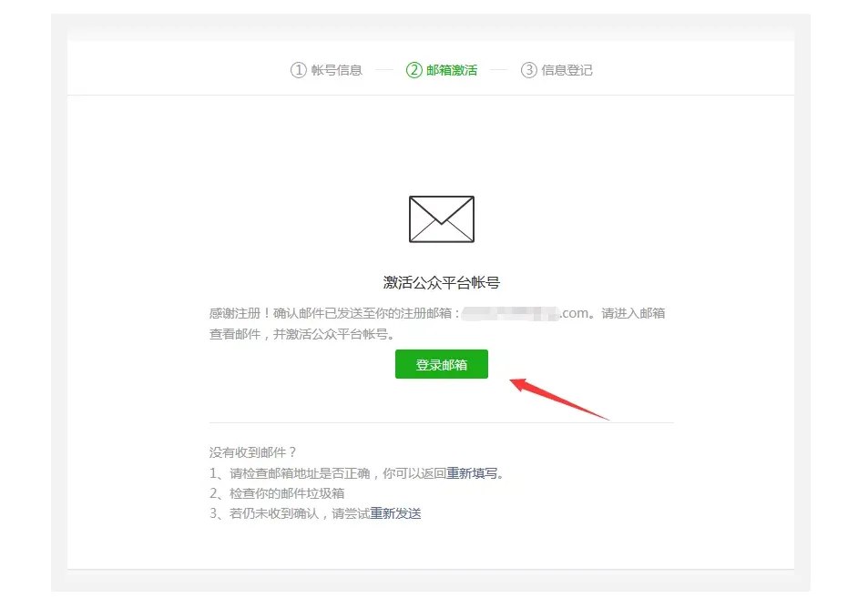
Task: Click the blurred registered email address
Action: click(510, 314)
